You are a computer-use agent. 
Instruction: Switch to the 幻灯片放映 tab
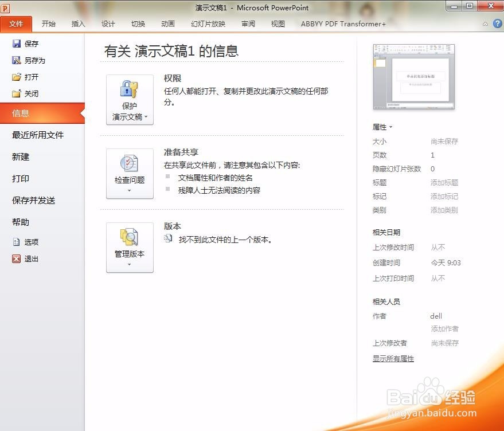(208, 23)
